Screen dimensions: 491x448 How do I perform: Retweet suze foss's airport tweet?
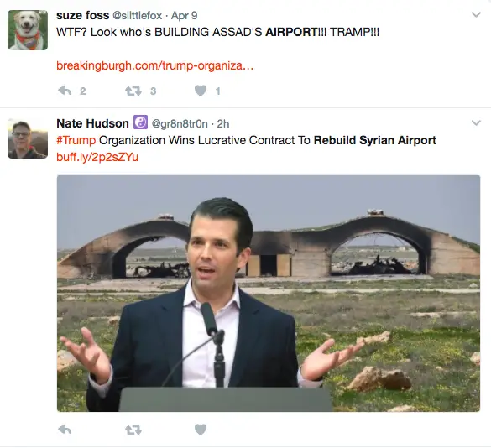point(133,91)
